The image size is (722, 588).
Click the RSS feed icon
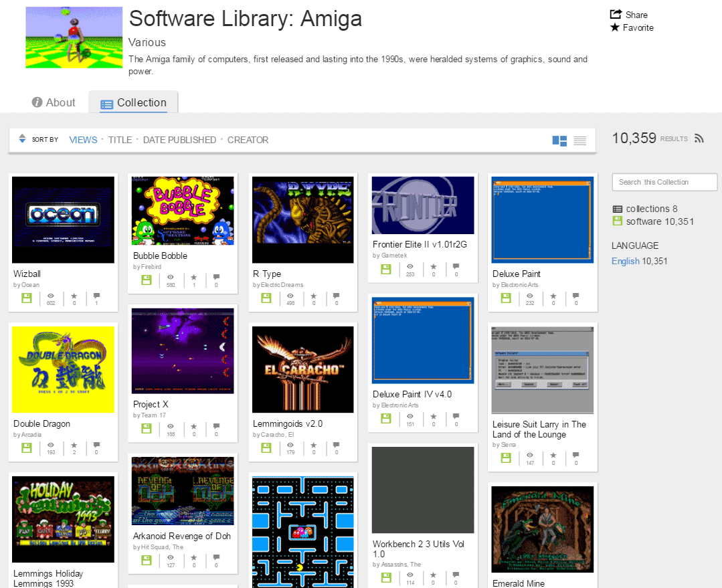click(699, 138)
